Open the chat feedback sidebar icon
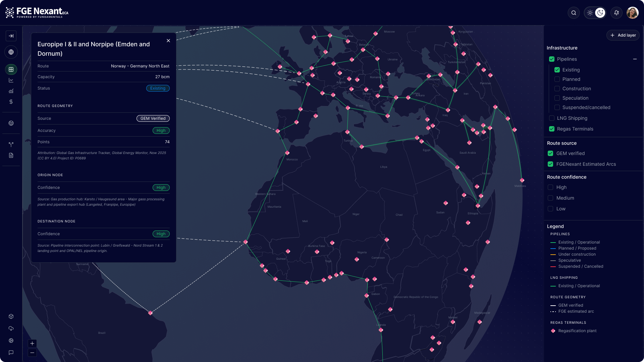 point(11,353)
